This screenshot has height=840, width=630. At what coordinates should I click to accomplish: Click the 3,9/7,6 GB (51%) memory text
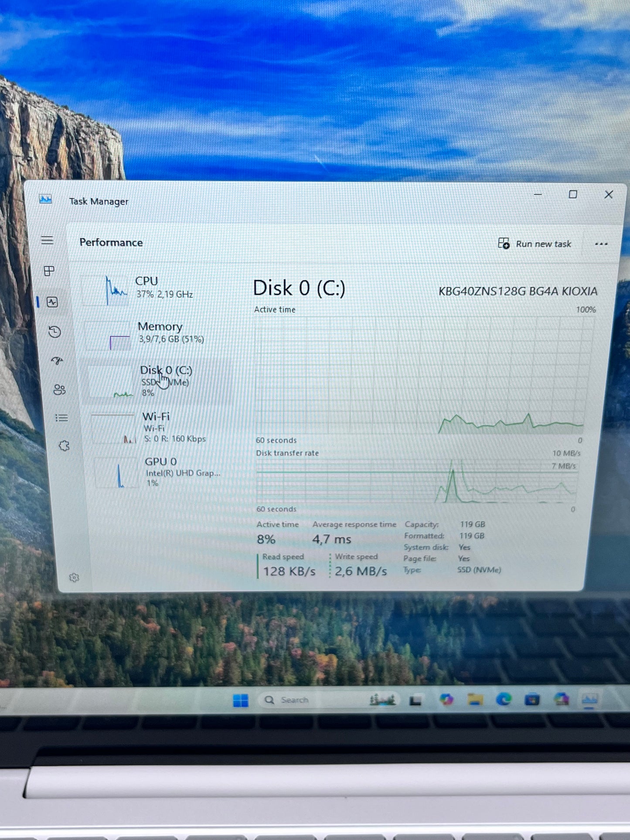[x=171, y=339]
